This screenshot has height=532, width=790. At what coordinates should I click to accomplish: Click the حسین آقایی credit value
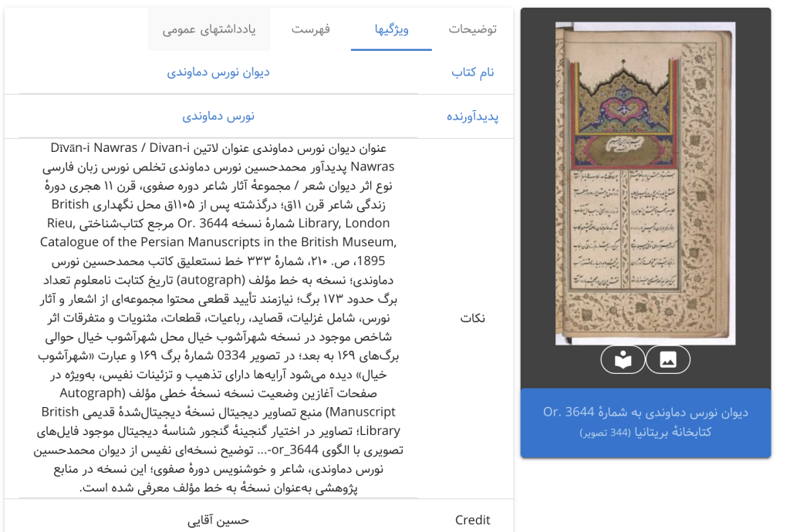point(218,520)
